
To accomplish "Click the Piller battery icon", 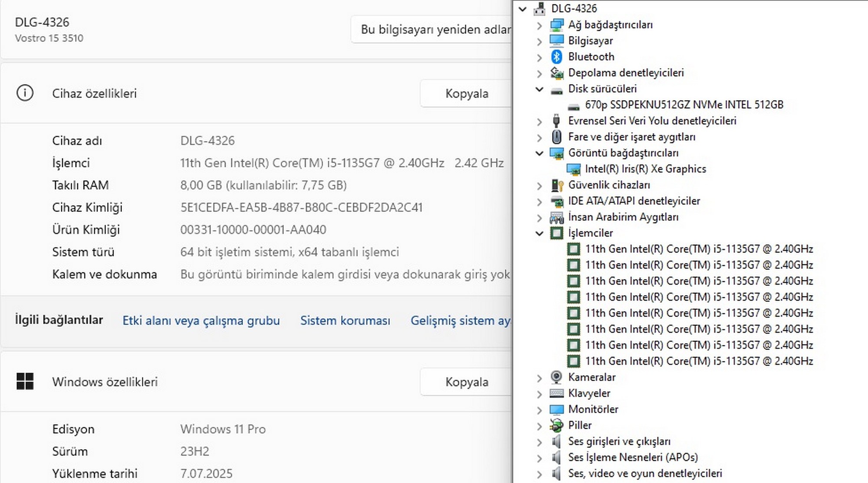I will point(556,425).
